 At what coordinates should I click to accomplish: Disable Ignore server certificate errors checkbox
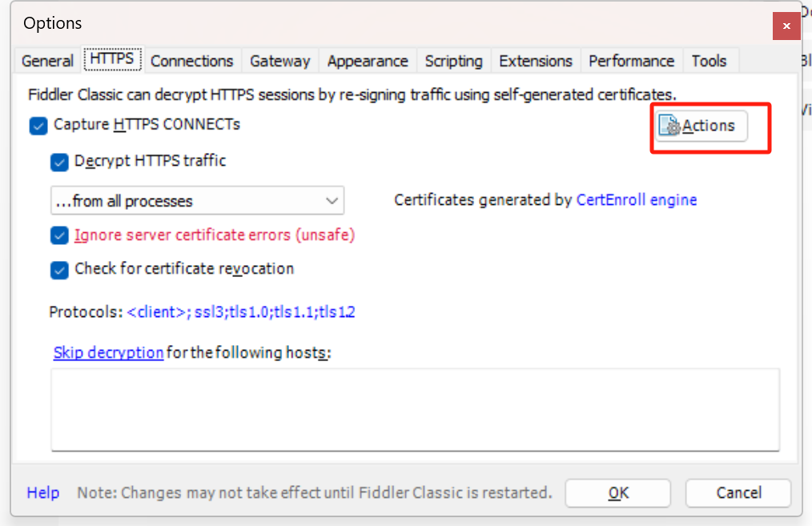point(59,235)
